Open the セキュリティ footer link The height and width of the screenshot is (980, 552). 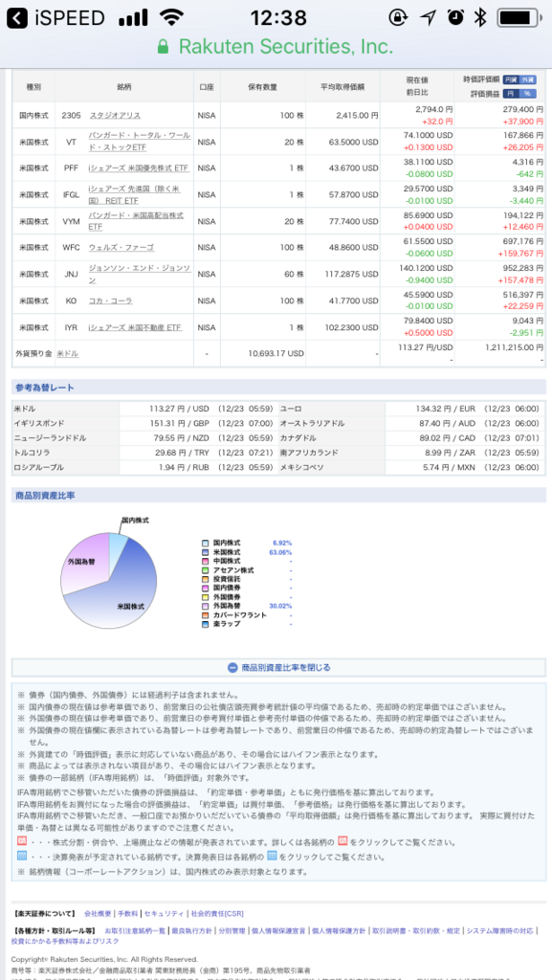(x=164, y=913)
